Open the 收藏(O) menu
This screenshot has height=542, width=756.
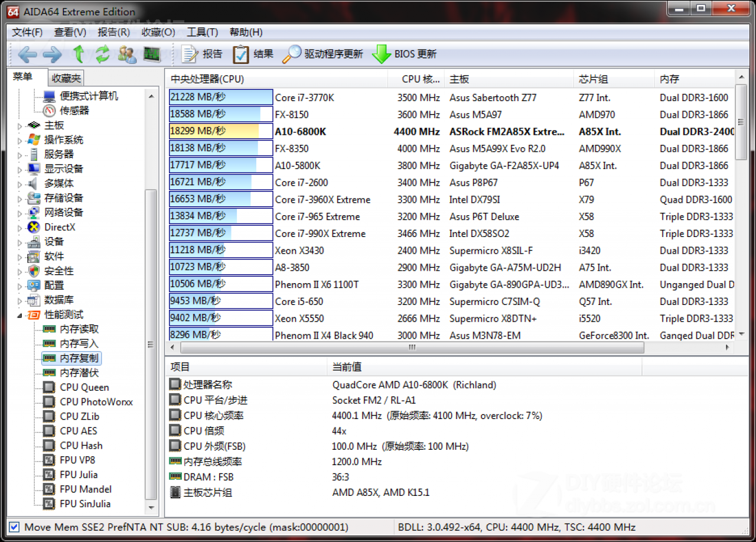(x=158, y=32)
